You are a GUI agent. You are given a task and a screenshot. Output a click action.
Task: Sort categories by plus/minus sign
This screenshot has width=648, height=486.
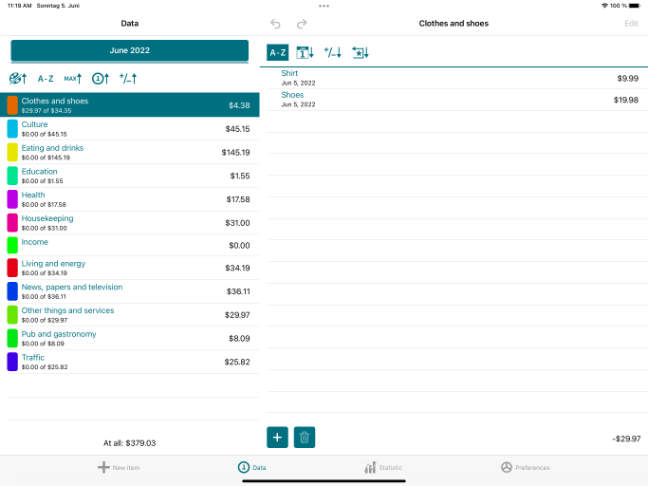128,78
